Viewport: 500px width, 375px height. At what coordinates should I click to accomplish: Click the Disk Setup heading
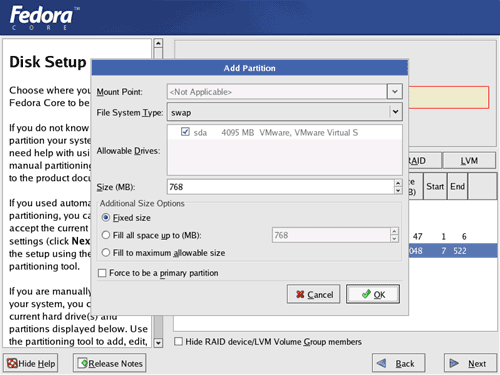coord(48,62)
